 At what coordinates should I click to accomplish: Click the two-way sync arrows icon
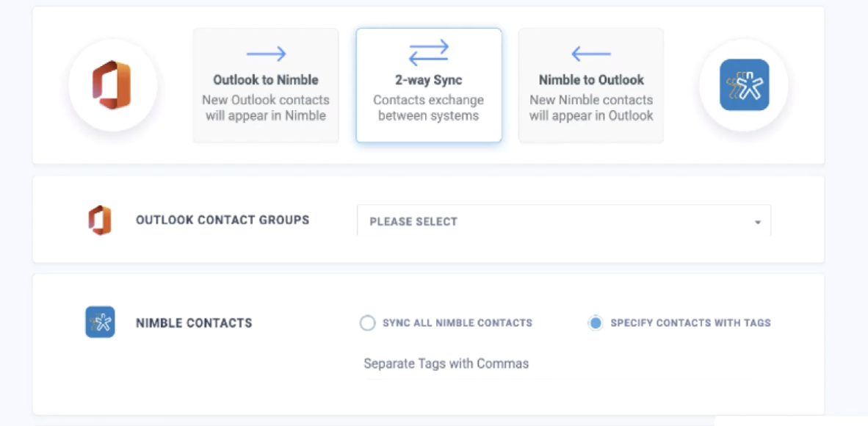tap(429, 54)
